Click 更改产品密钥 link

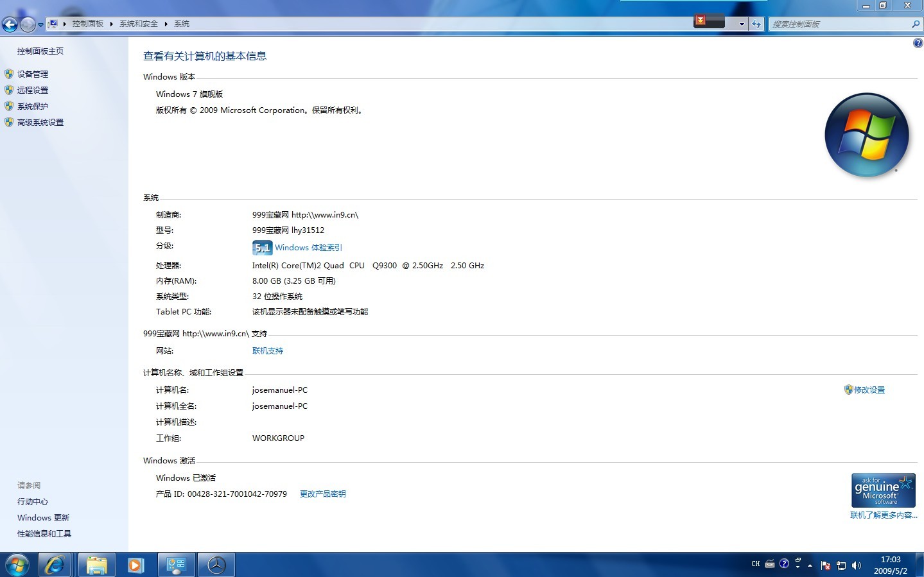(x=322, y=494)
